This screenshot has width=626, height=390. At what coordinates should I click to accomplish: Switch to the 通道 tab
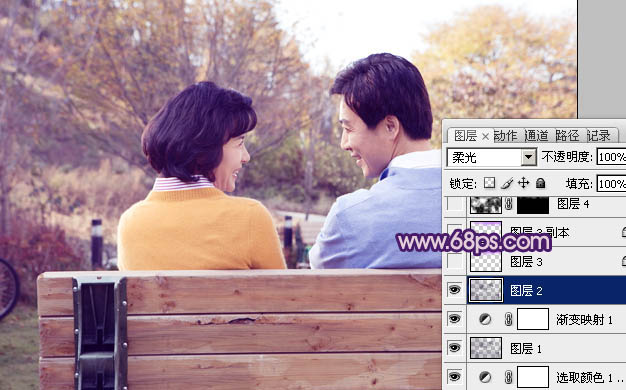coord(536,136)
